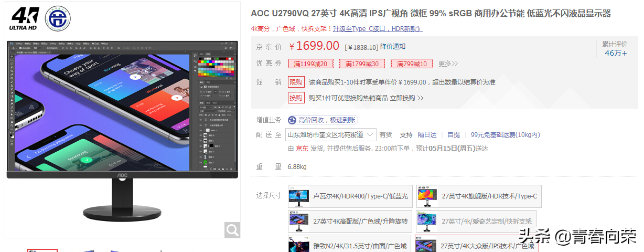The height and width of the screenshot is (252, 644).
Task: Click 99元免基础运费(10kg内) shipping text
Action: [x=505, y=135]
